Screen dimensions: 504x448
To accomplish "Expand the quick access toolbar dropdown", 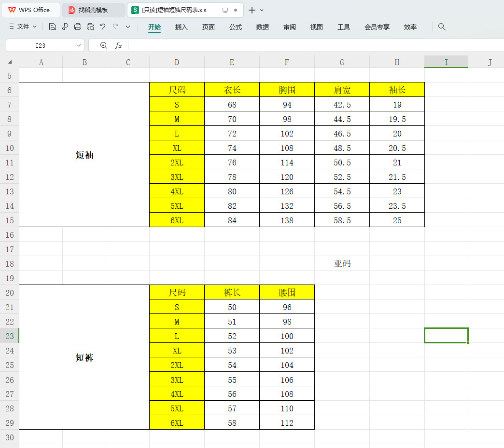I will (128, 27).
